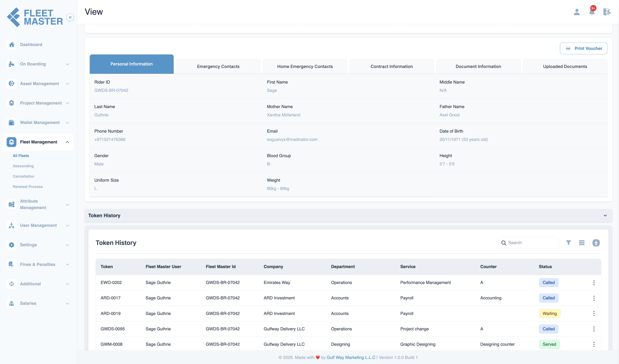Open notifications bell with 9+ badge
Screen dimensions: 619x364
coord(592,11)
